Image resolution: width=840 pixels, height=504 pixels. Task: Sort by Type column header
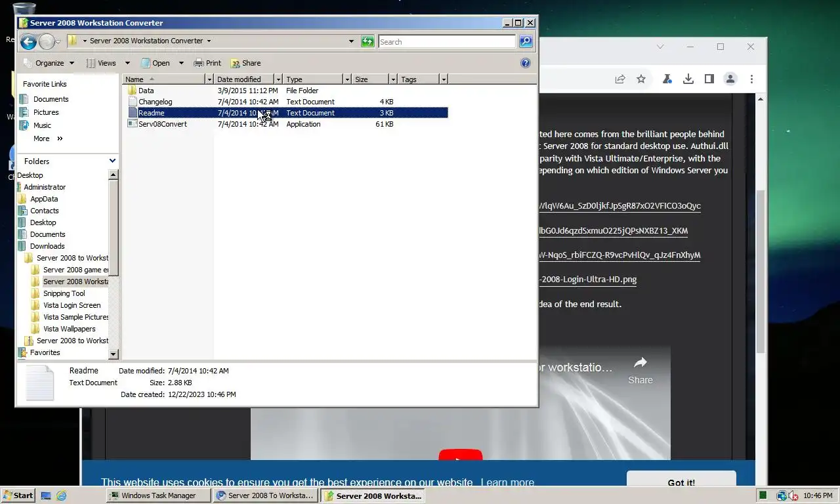312,79
